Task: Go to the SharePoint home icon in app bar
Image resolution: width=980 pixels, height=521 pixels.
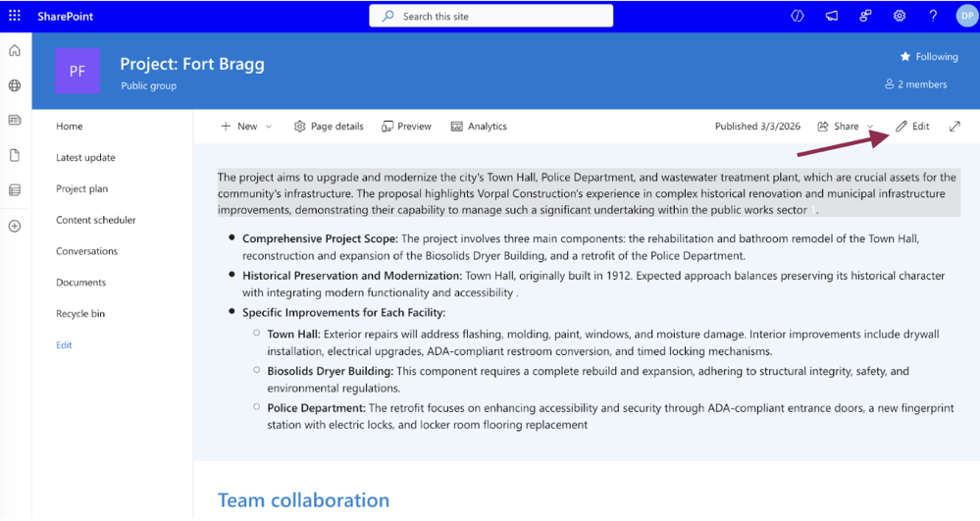Action: click(x=15, y=51)
